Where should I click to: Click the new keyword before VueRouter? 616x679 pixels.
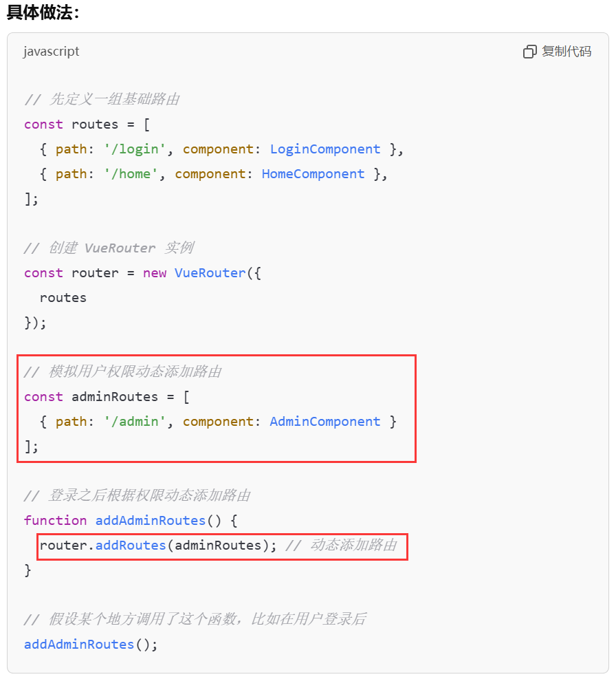155,273
